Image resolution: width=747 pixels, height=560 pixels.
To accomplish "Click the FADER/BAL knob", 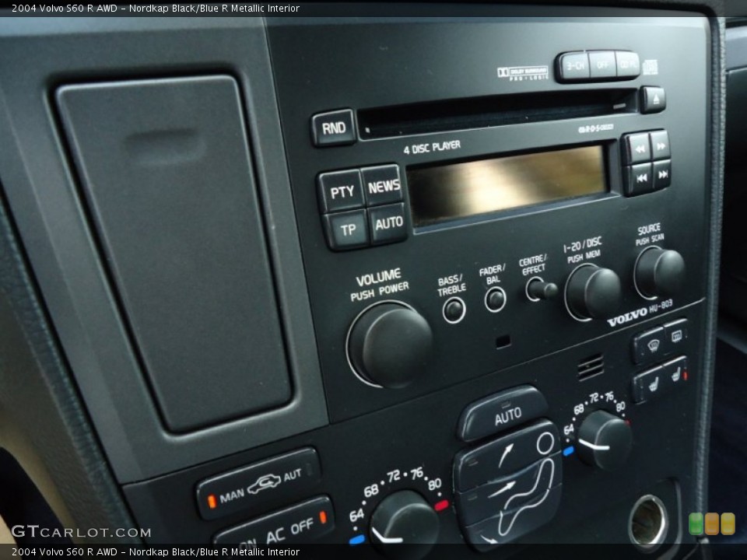I will [x=496, y=299].
